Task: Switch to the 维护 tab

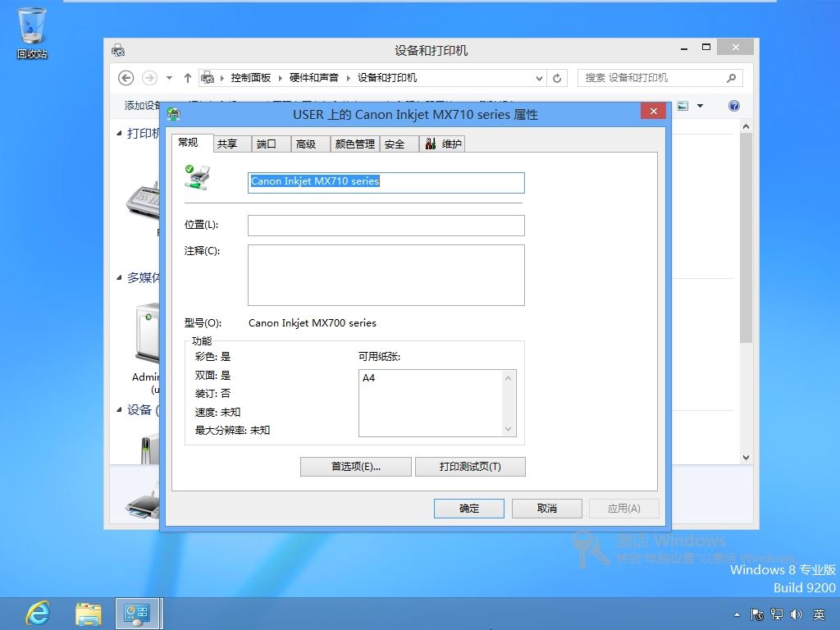Action: click(442, 144)
